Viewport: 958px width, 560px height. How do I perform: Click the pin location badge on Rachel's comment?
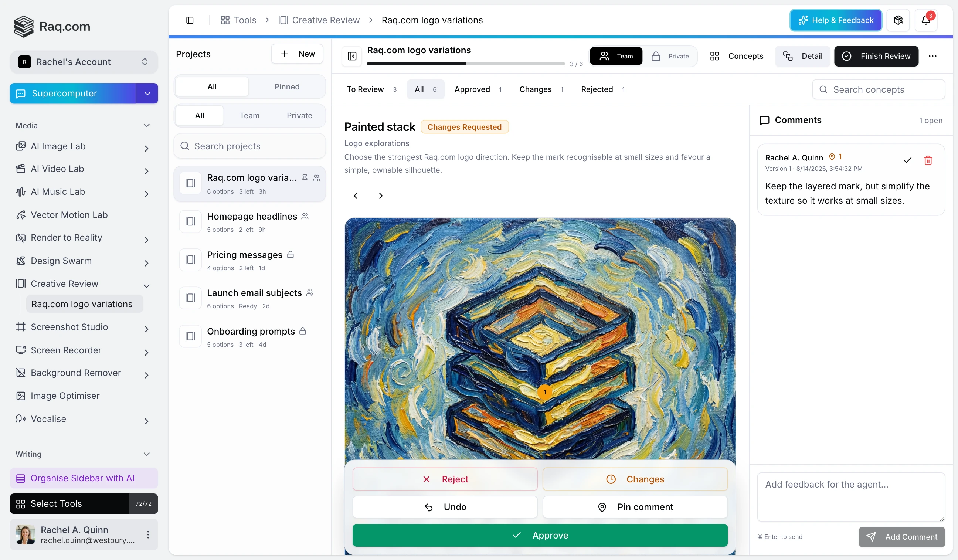pyautogui.click(x=836, y=157)
